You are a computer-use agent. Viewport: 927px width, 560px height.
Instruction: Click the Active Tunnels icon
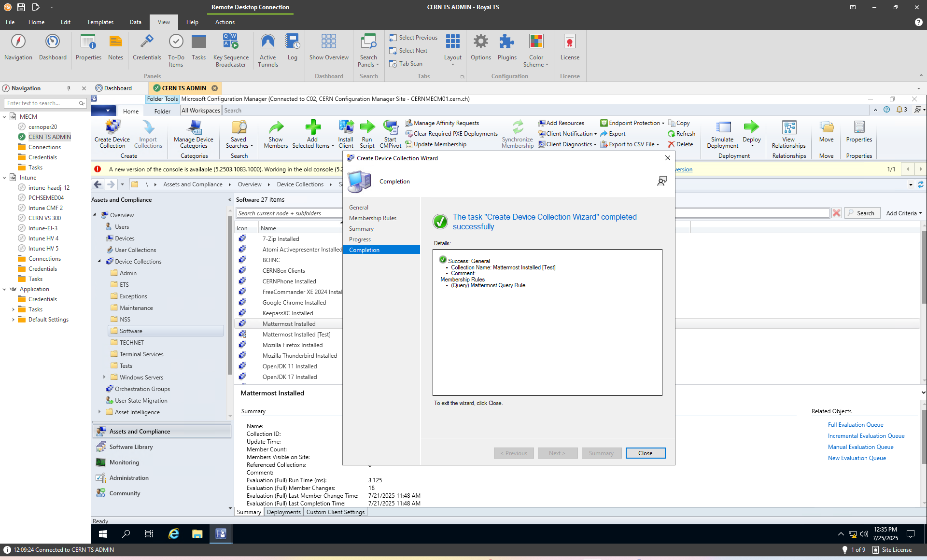click(x=267, y=42)
